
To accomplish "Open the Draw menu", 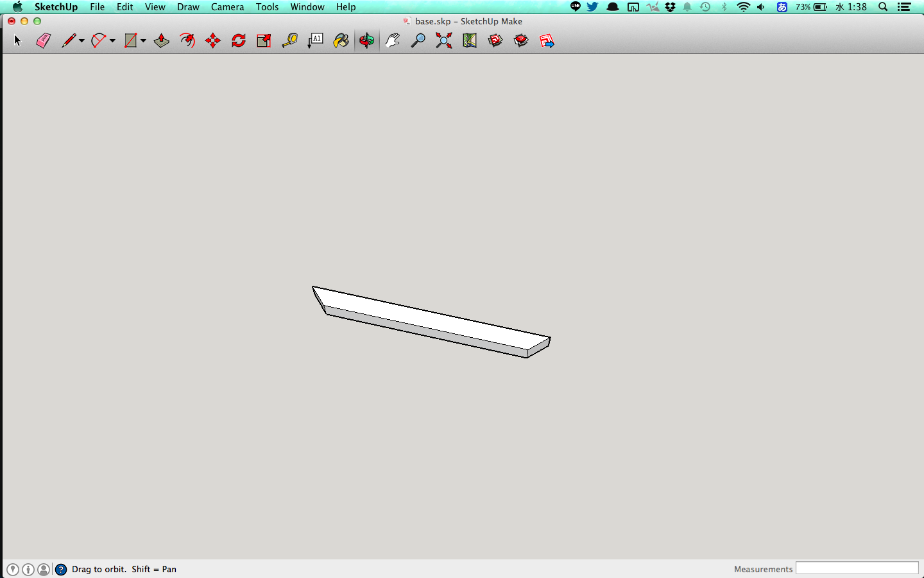I will pos(188,7).
